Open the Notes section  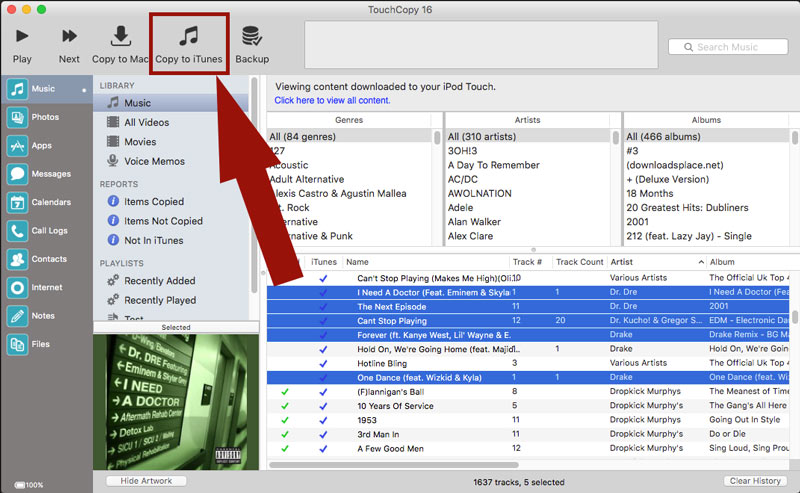(46, 316)
